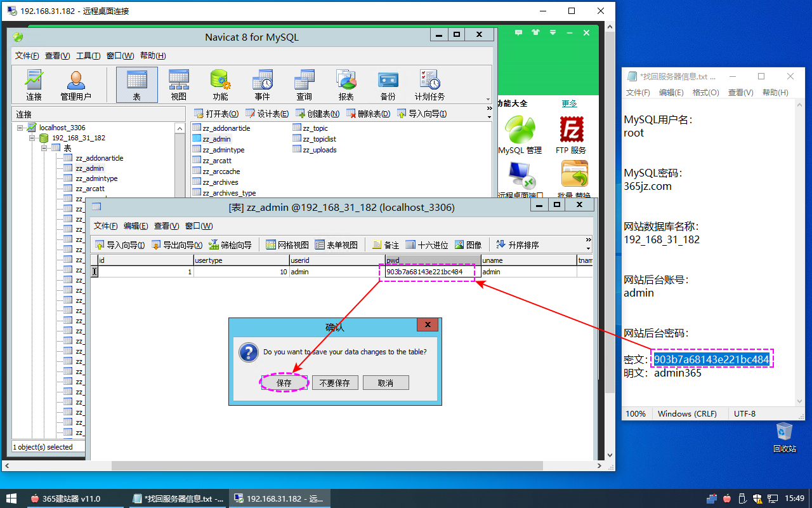Open MySQL 管理 icon in green app

point(520,135)
